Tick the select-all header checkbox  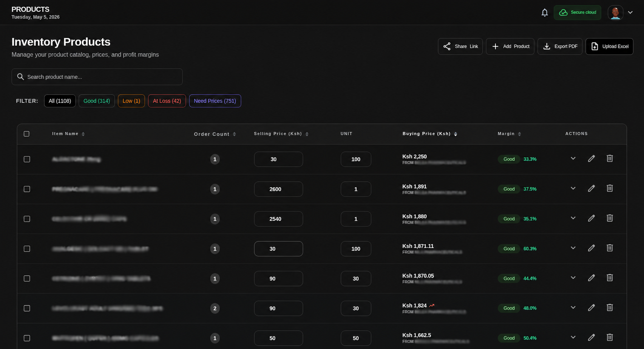[x=26, y=134]
